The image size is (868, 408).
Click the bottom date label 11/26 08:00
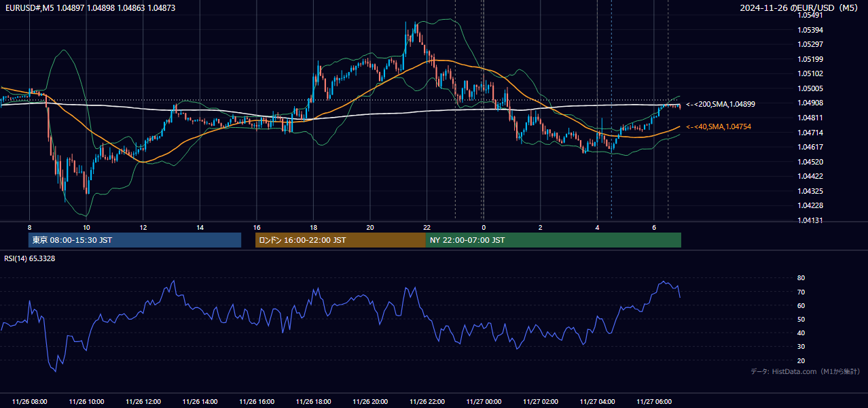pyautogui.click(x=29, y=402)
